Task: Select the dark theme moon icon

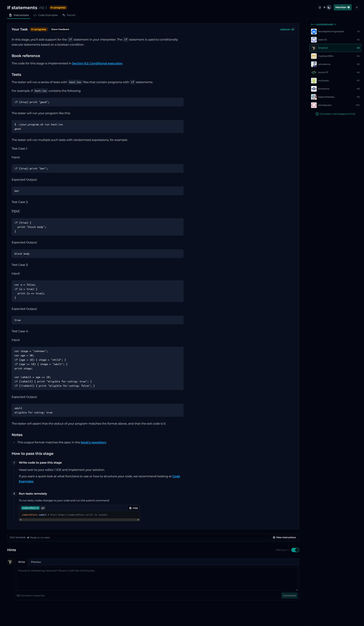Action: click(x=329, y=7)
